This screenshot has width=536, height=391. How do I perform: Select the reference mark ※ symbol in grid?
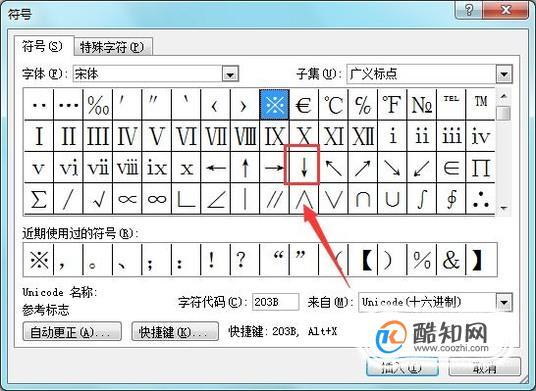tap(274, 105)
